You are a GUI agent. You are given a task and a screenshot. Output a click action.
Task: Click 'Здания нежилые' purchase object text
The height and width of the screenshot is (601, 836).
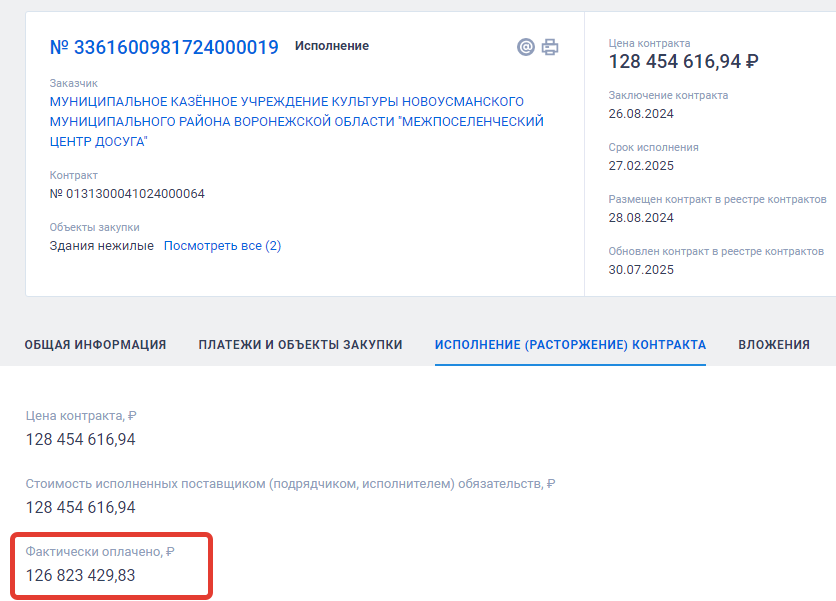tap(102, 246)
